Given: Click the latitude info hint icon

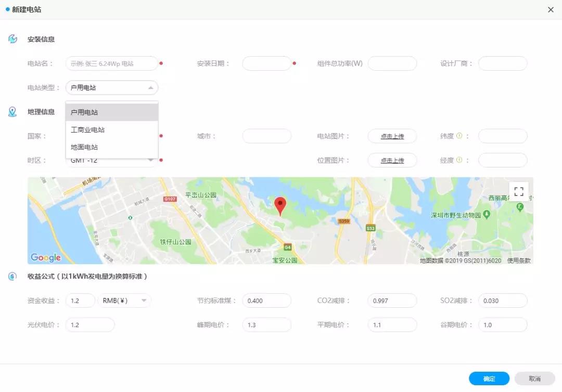Looking at the screenshot, I should pyautogui.click(x=459, y=136).
